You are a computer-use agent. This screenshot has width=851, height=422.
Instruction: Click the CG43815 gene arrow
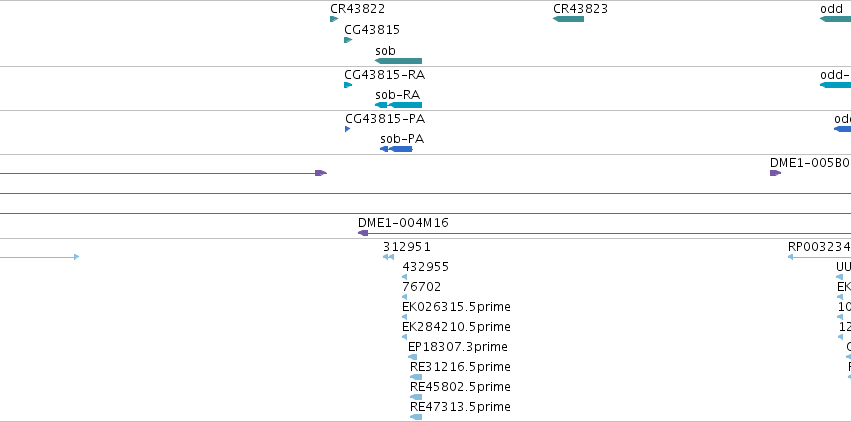348,40
